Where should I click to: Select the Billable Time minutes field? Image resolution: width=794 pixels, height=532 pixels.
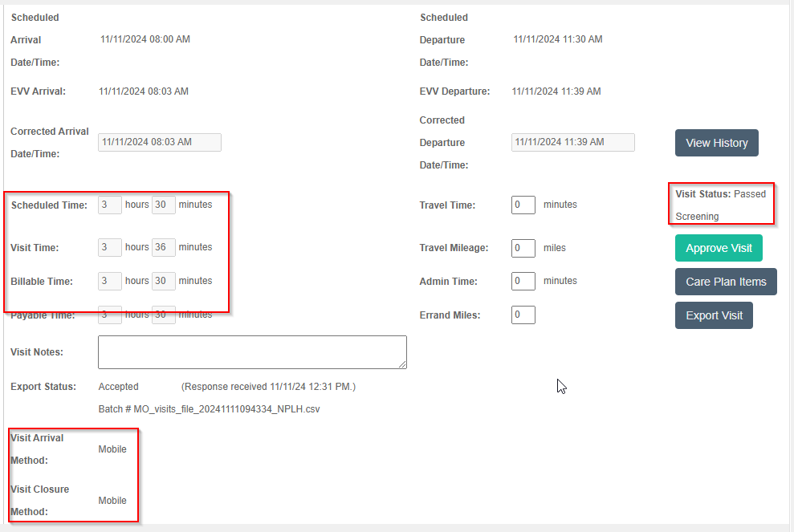[x=164, y=281]
